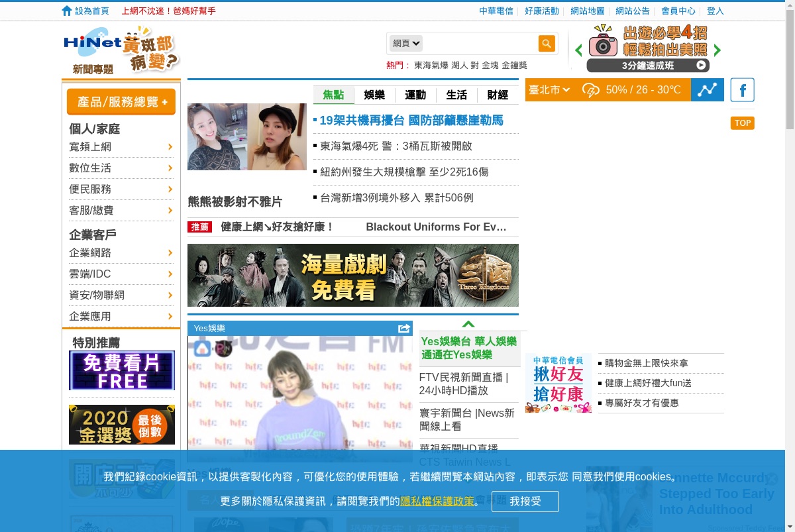Expand 客服/繳費 menu arrow

click(170, 210)
